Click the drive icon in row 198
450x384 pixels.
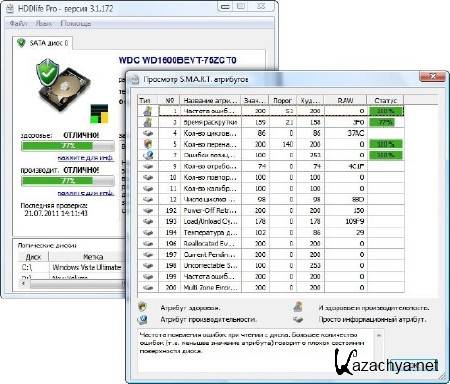(148, 265)
